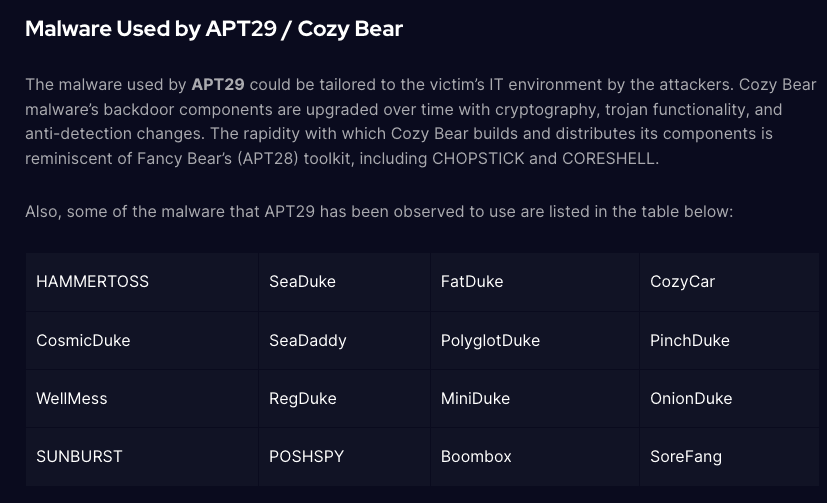Click the CosmicDuke table cell
827x503 pixels.
click(83, 340)
